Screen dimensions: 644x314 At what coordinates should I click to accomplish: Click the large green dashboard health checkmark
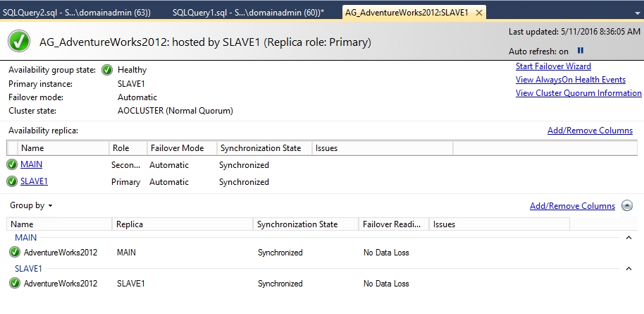click(x=19, y=41)
